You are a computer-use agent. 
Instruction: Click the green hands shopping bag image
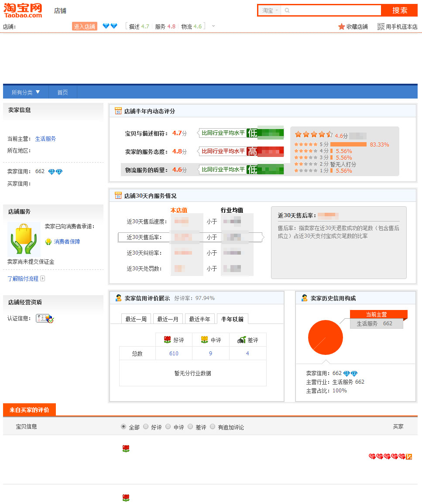click(24, 239)
